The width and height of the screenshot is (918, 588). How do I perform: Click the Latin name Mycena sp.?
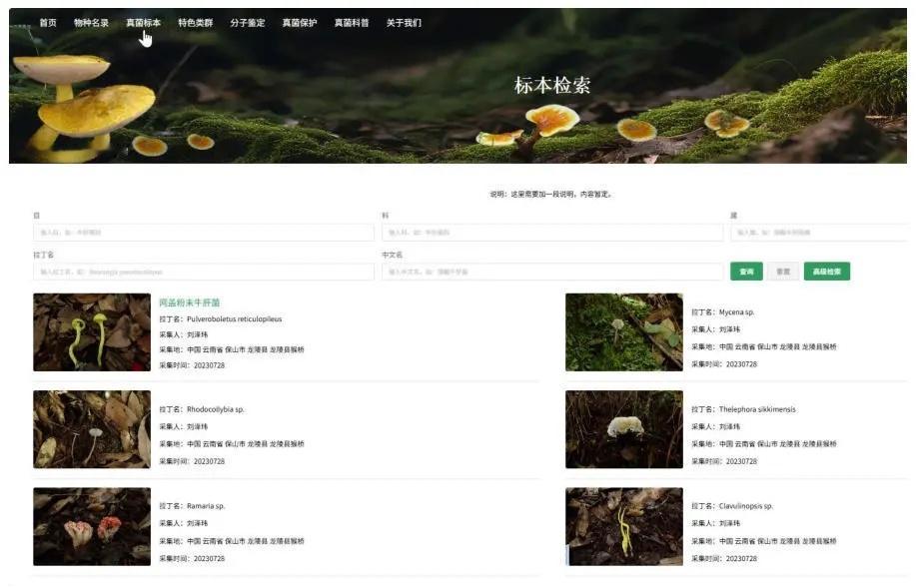coord(736,312)
